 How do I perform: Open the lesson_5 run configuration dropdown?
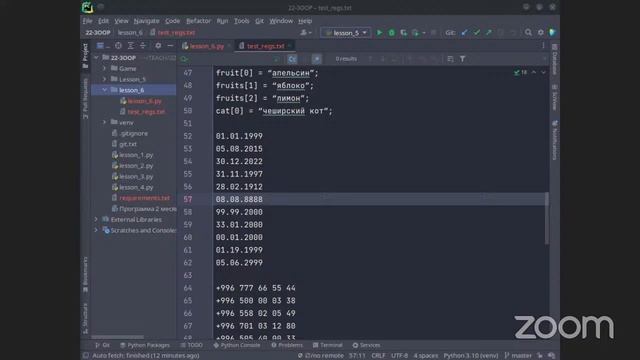[346, 33]
